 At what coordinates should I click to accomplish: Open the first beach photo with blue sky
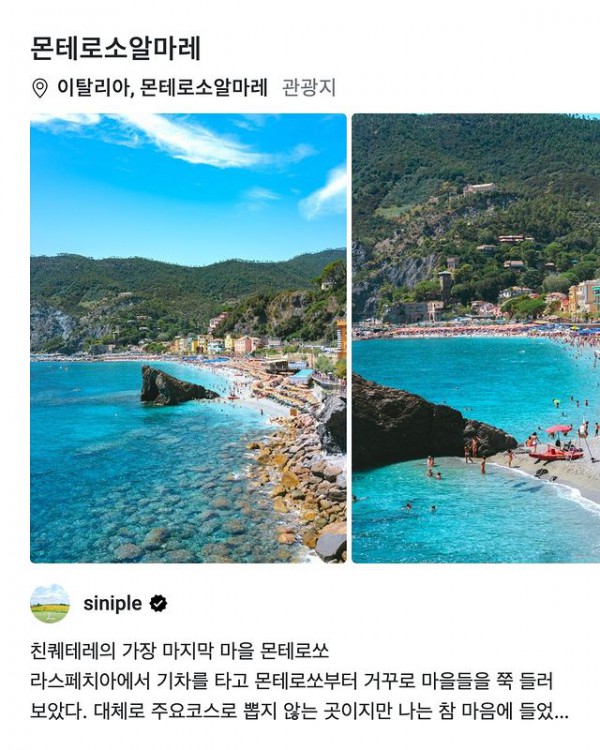tap(188, 338)
